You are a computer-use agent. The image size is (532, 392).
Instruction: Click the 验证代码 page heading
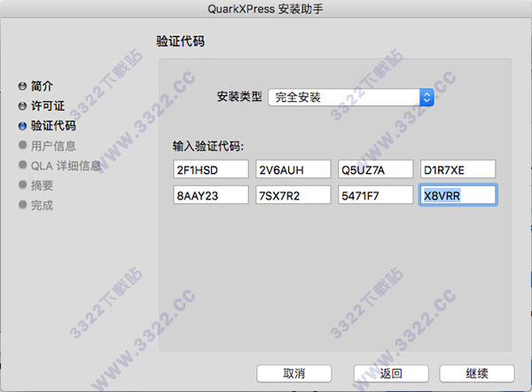(180, 42)
